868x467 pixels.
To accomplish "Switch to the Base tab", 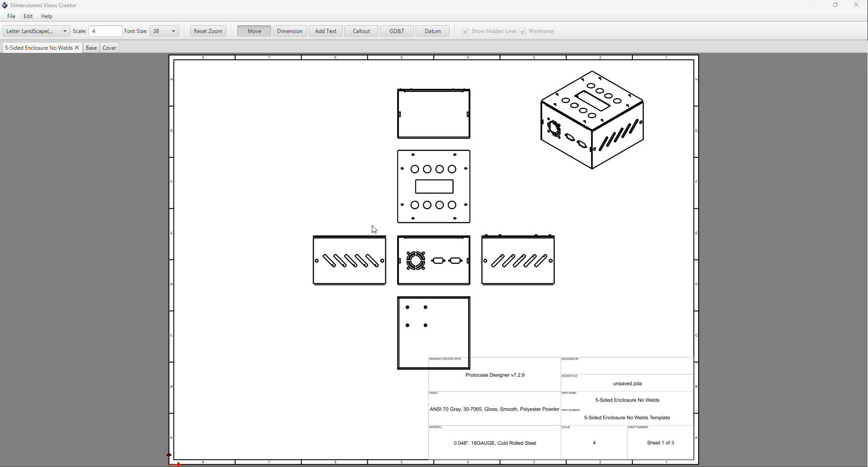I will [x=91, y=48].
